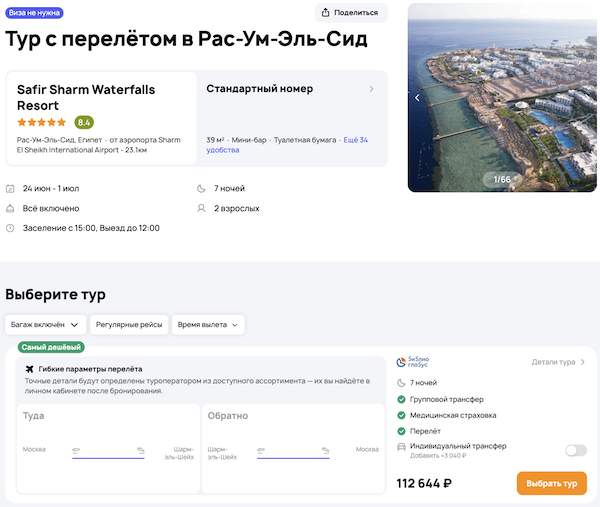
Task: Click the calendar icon beside 24 июн - 1 июл
Action: tap(10, 188)
